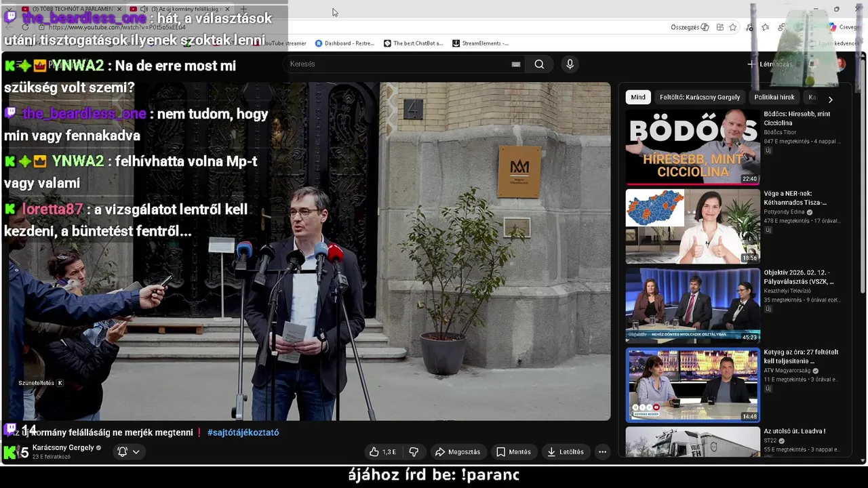Open the Copilot Csevegés button

[x=844, y=27]
